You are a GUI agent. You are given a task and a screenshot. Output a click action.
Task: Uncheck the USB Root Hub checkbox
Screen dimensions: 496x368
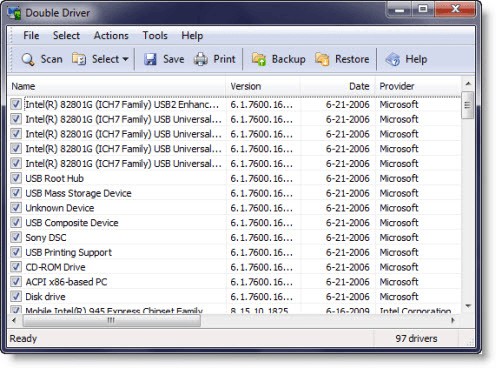tap(16, 178)
